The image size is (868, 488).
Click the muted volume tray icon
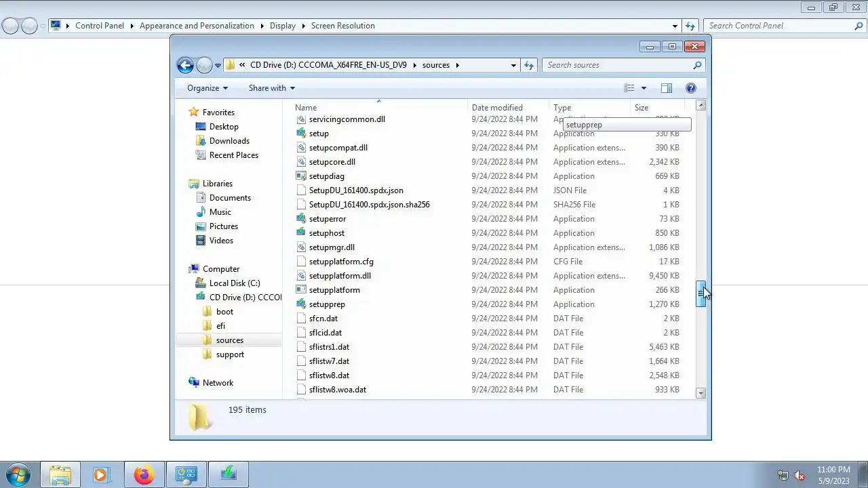[800, 475]
